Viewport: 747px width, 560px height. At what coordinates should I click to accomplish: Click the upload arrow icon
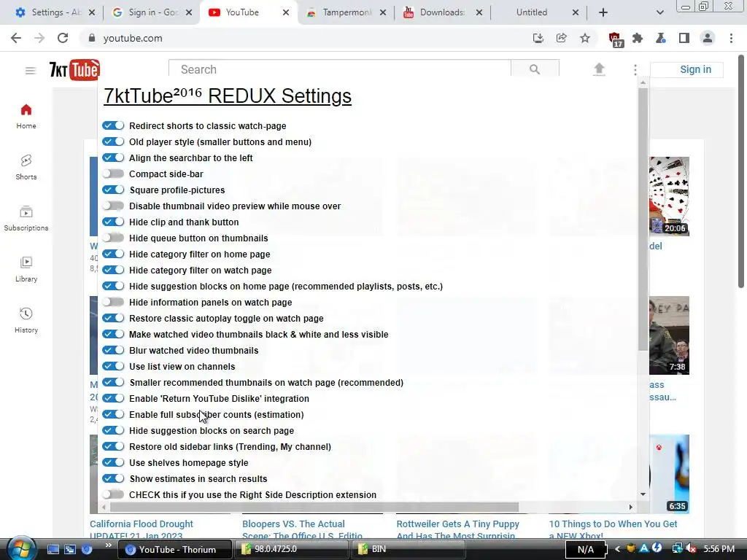[599, 69]
